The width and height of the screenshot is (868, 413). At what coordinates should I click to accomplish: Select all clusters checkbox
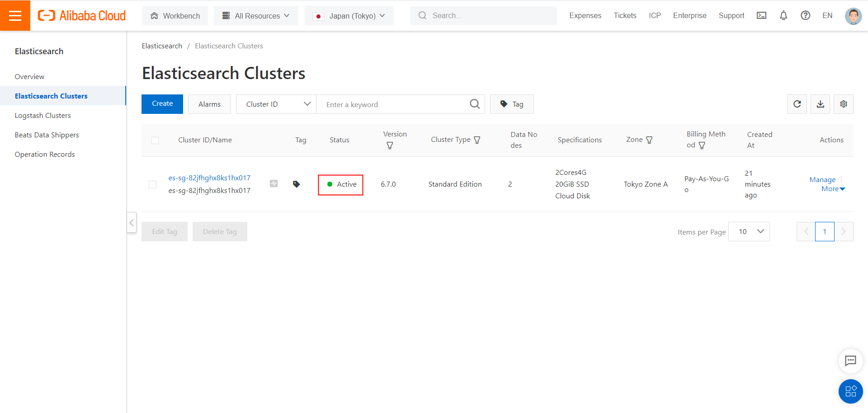tap(155, 140)
